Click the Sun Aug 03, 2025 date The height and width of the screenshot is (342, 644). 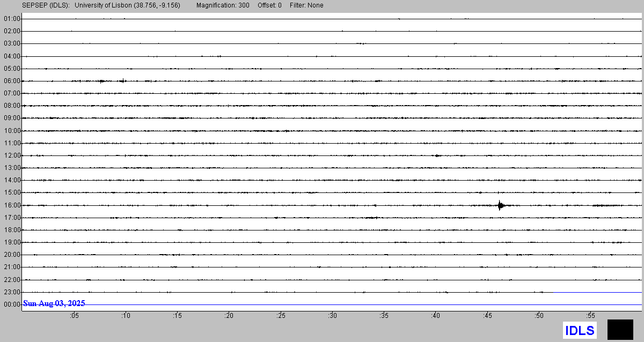(x=54, y=303)
